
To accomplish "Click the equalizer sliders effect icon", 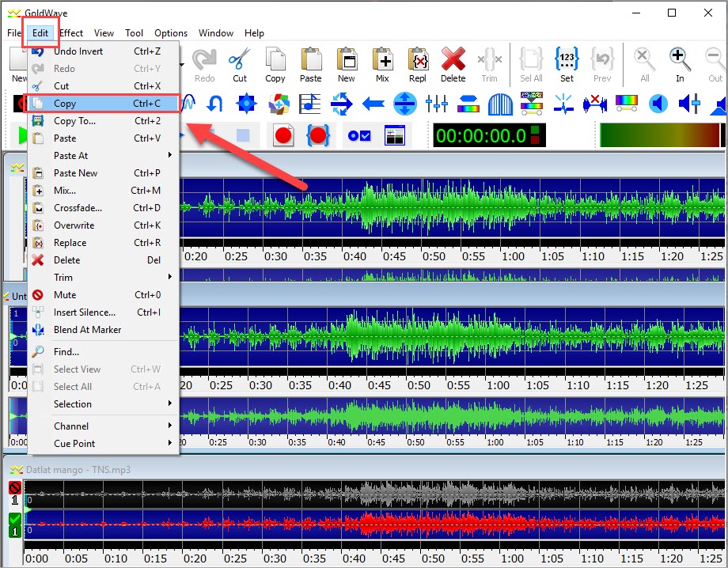I will point(436,103).
